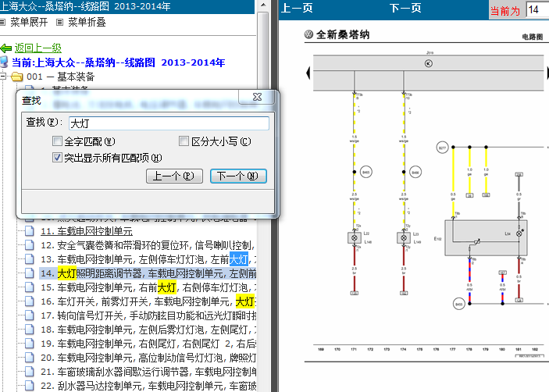549x392 pixels.
Task: Click the 全新桑塔纳 diagram title
Action: (342, 34)
